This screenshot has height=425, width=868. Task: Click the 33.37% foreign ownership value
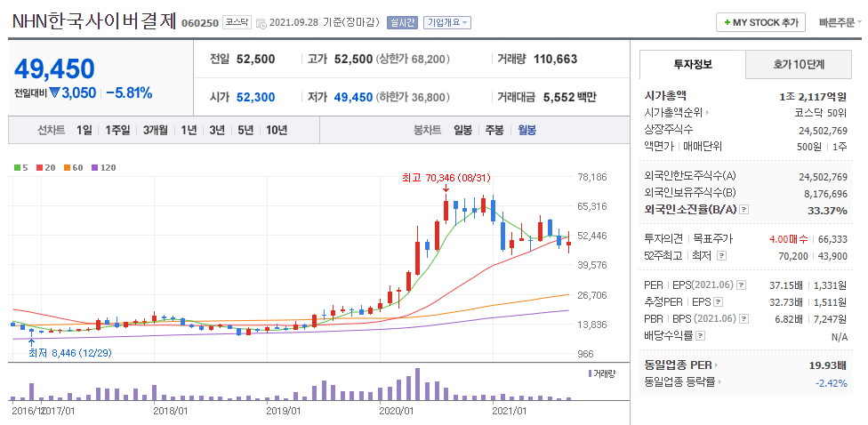829,211
